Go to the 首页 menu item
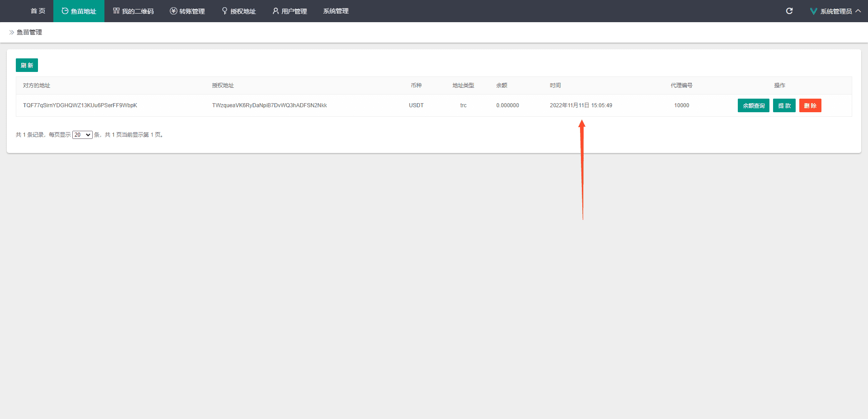 tap(38, 11)
